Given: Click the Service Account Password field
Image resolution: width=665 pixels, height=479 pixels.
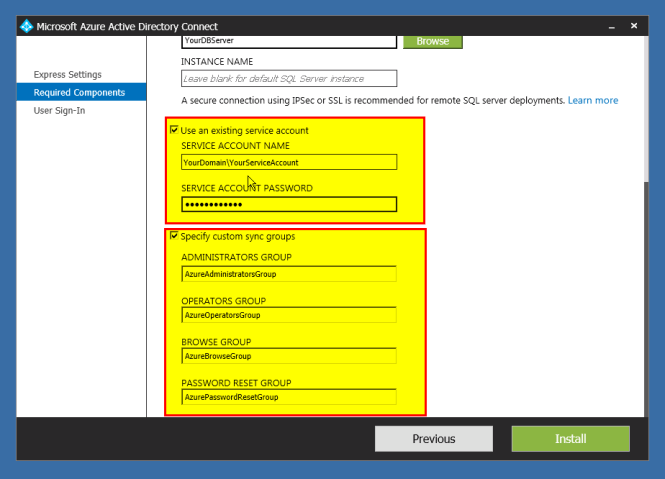Looking at the screenshot, I should 289,204.
